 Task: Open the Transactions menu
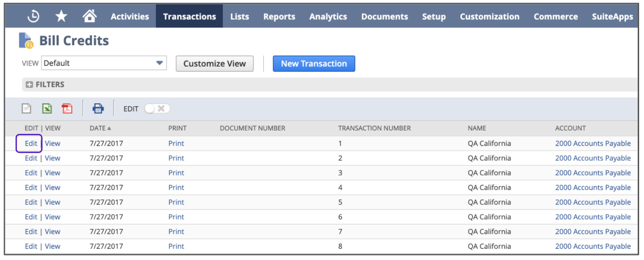tap(189, 16)
